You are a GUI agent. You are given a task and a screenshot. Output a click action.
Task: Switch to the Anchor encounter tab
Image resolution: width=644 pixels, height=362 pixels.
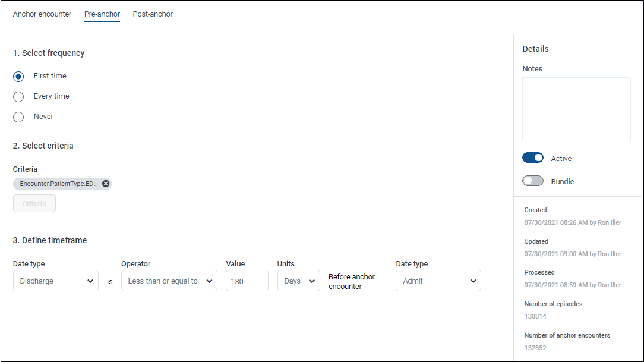point(42,14)
